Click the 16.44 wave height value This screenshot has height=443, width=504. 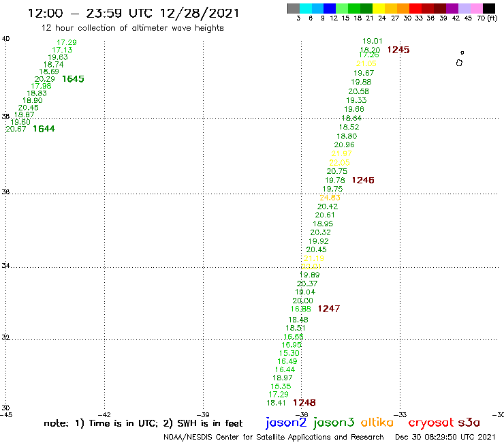pos(285,369)
